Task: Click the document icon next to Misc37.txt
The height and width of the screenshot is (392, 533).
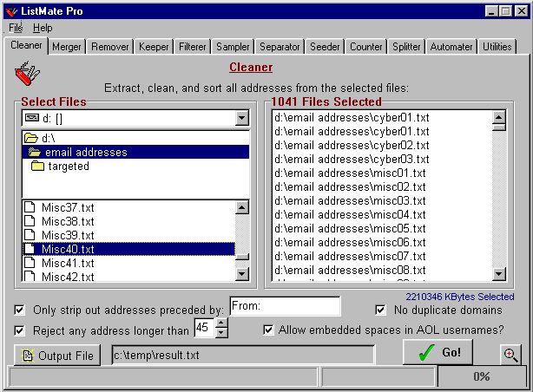Action: 30,207
